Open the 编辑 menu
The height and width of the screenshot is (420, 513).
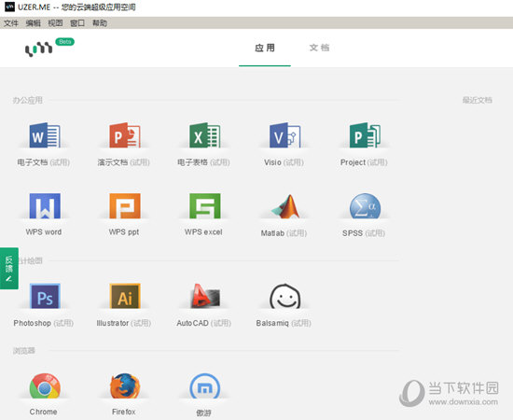click(x=33, y=23)
